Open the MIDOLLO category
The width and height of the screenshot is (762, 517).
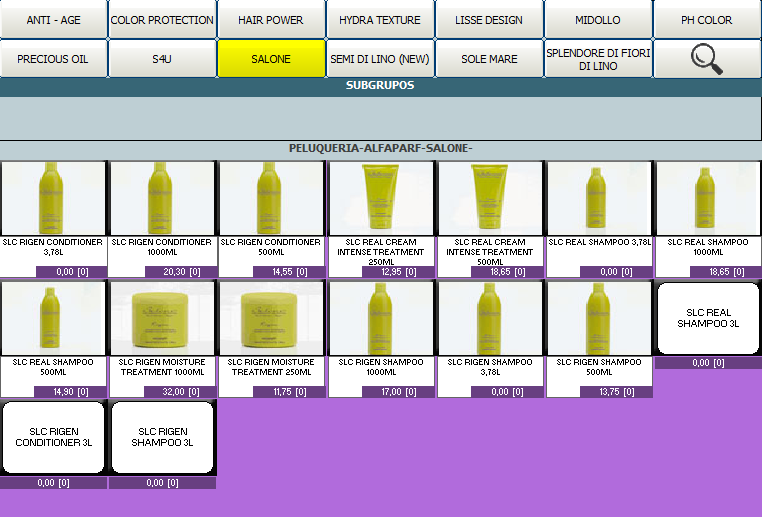[x=598, y=20]
